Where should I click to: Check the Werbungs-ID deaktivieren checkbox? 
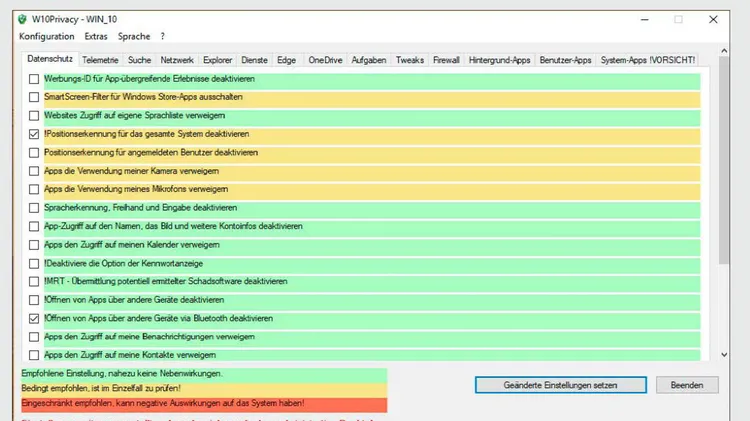click(33, 79)
